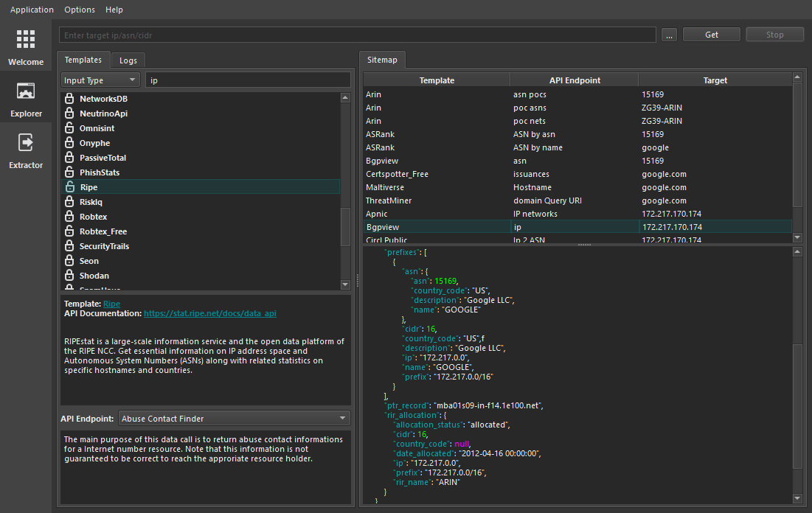812x513 pixels.
Task: Click template list scrollbar down arrow
Action: pyautogui.click(x=345, y=285)
